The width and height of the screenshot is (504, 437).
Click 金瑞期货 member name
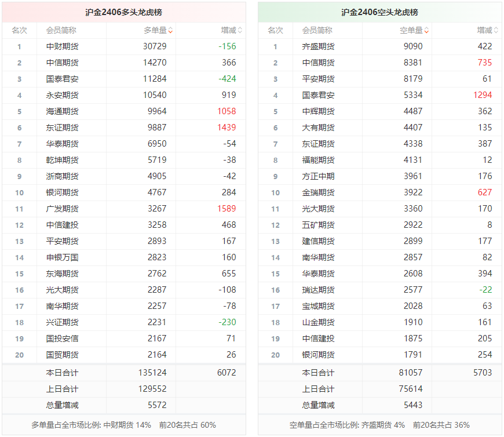pos(318,192)
